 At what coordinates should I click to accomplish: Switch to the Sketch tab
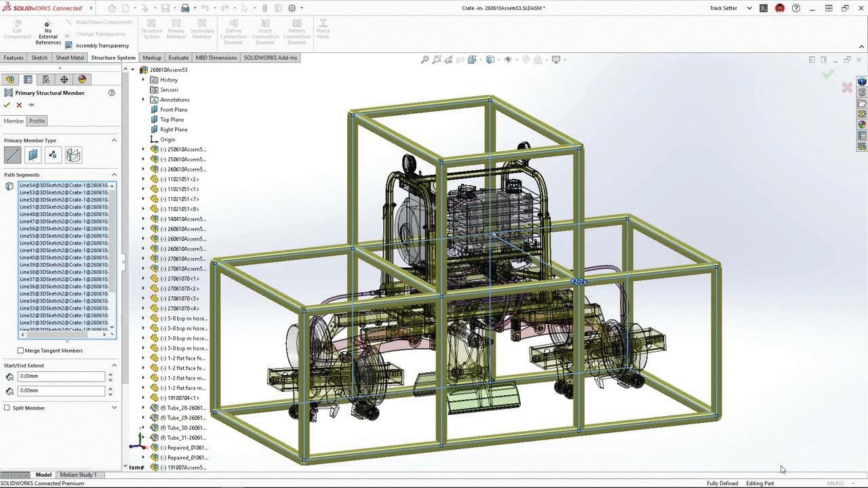click(39, 58)
